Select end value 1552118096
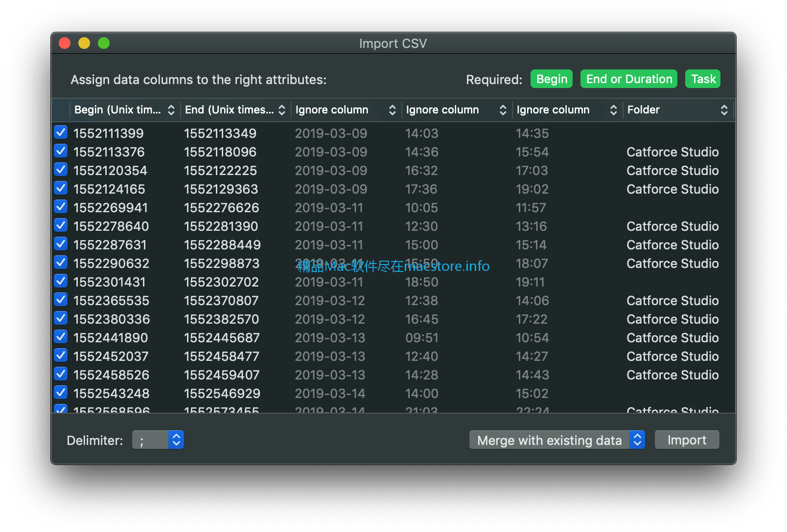 click(220, 152)
